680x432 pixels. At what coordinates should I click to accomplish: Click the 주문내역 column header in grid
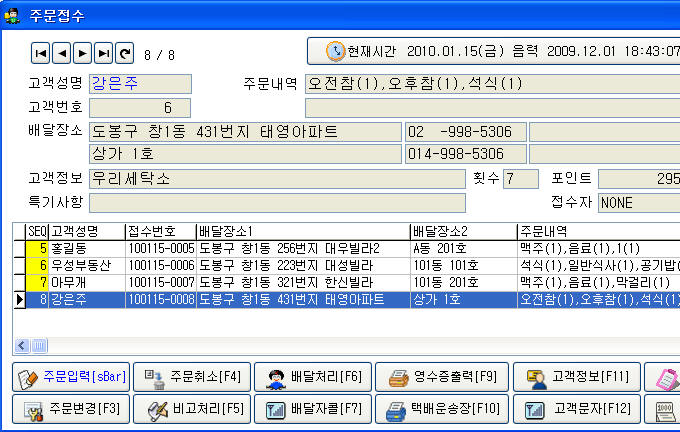pos(598,232)
